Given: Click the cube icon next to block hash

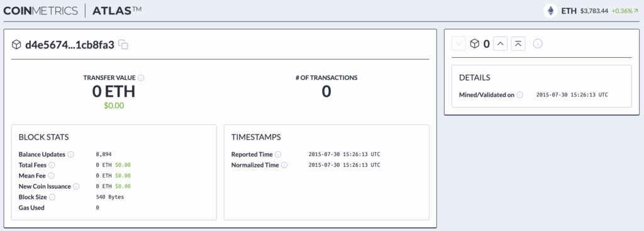Looking at the screenshot, I should tap(16, 45).
